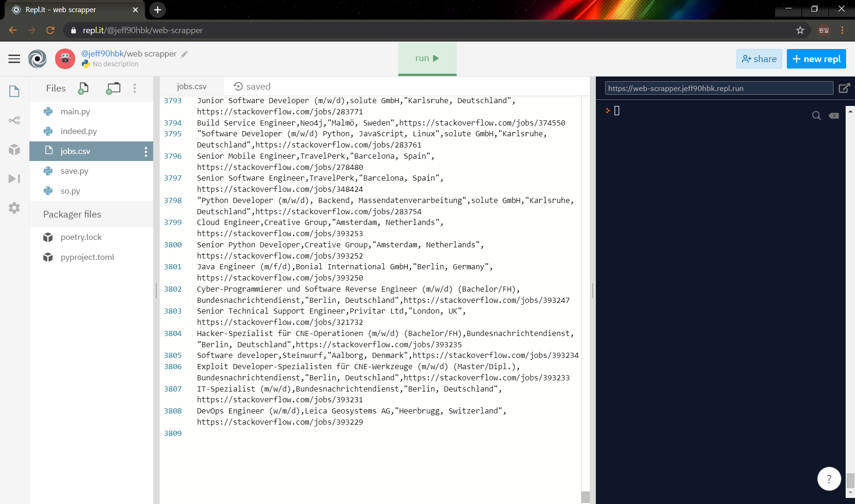
Task: Go forward in the browser
Action: click(31, 30)
